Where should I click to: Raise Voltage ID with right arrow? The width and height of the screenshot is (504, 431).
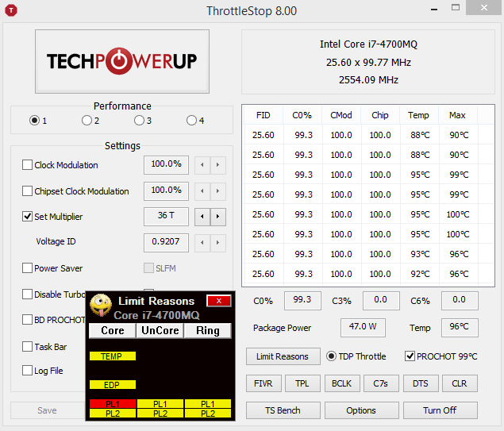point(218,243)
